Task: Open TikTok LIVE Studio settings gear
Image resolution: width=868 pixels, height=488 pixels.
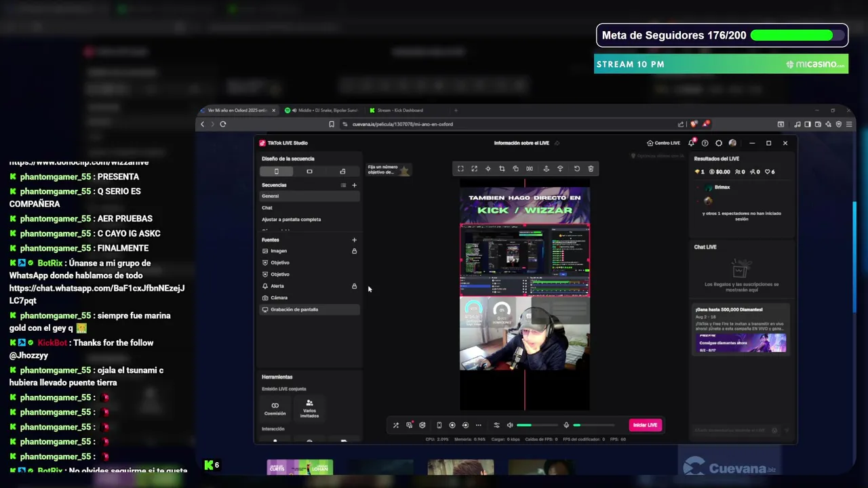Action: tap(719, 143)
